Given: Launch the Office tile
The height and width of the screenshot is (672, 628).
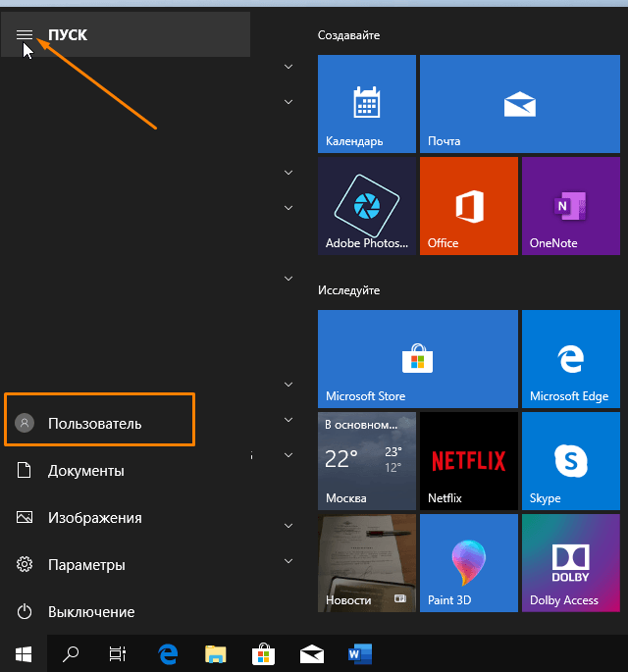Looking at the screenshot, I should (x=469, y=206).
